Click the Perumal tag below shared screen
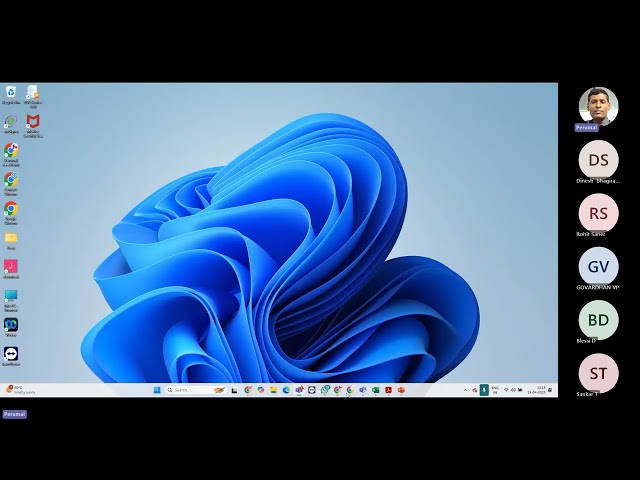640x480 pixels. click(x=15, y=414)
